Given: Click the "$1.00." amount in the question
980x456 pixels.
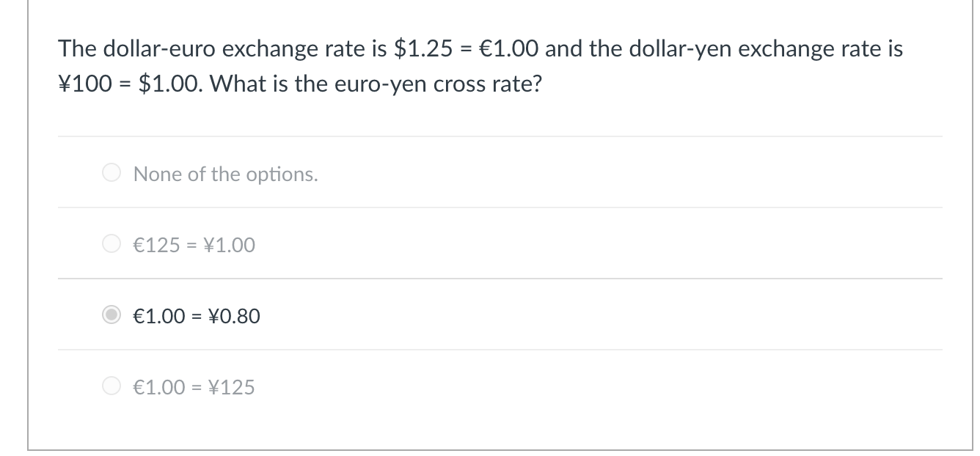Looking at the screenshot, I should coord(172,84).
